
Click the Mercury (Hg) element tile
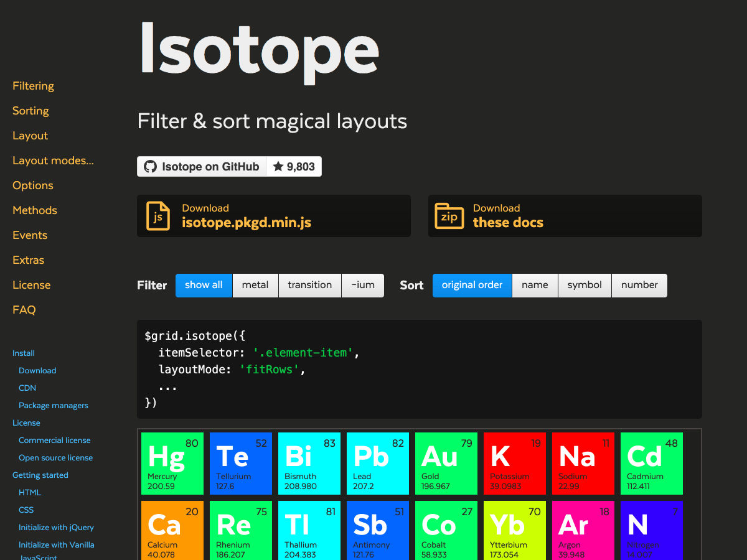tap(172, 464)
